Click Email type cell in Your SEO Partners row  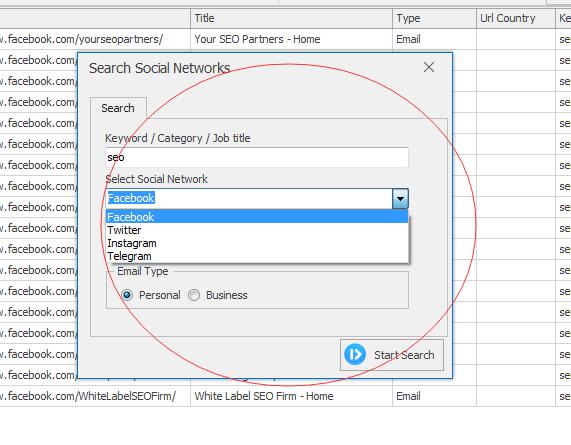tap(434, 39)
